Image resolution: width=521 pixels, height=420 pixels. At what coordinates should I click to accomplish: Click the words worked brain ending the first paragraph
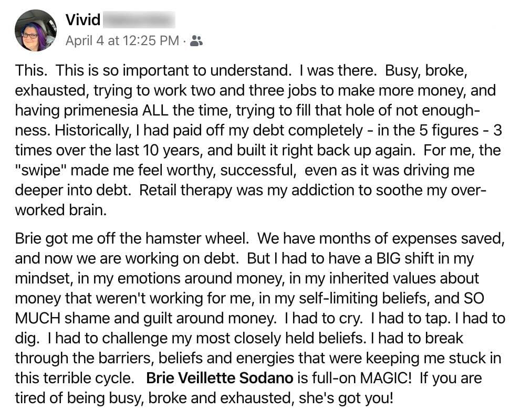tap(61, 210)
